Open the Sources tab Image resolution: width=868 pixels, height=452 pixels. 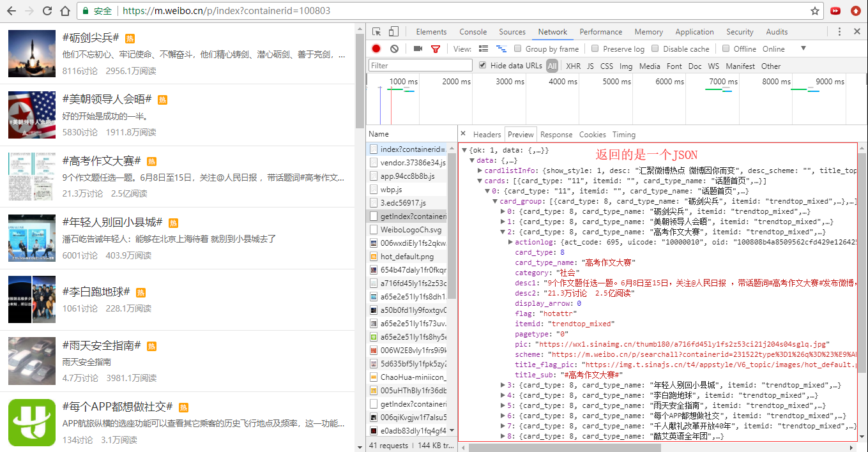tap(512, 32)
